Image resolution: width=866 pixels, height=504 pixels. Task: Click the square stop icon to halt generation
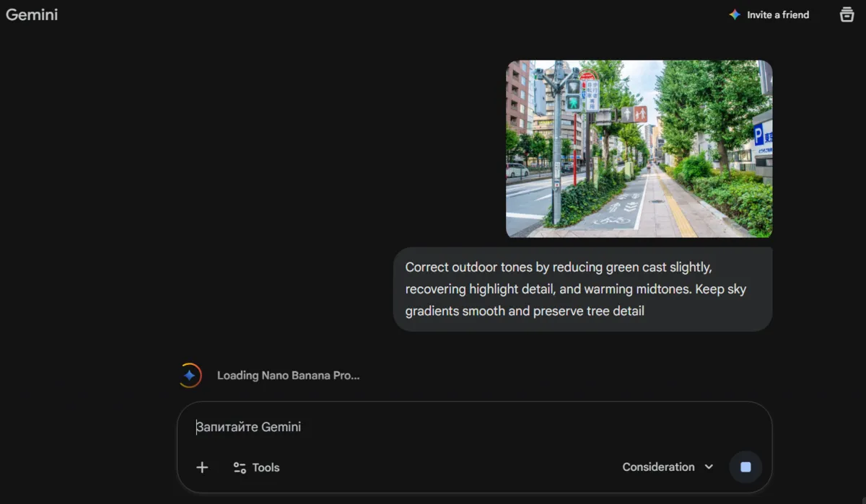coord(745,467)
